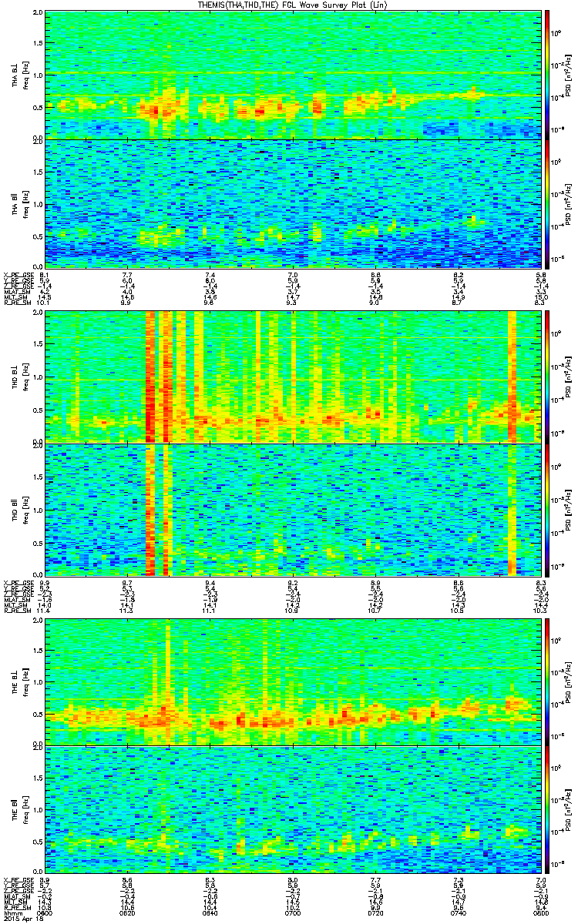This screenshot has width=578, height=924.
Task: Click PSD unit label of THA BL color bar
Action: [x=569, y=75]
